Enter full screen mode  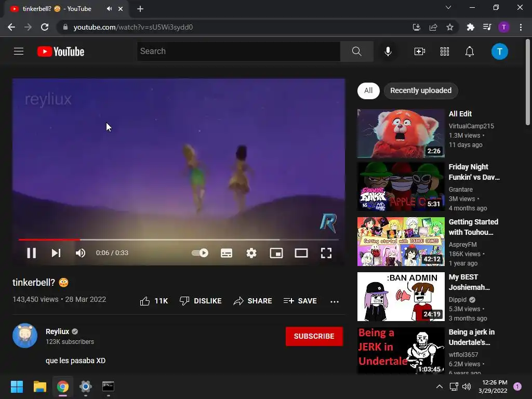pos(326,253)
